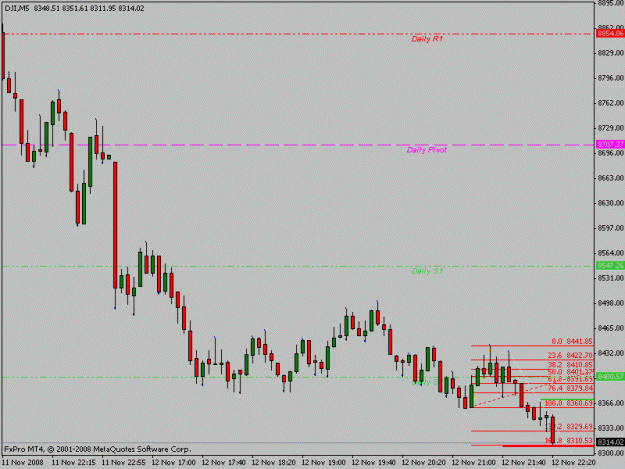625x469 pixels.
Task: Click the 11 Nov 22:55 time label
Action: (x=123, y=463)
